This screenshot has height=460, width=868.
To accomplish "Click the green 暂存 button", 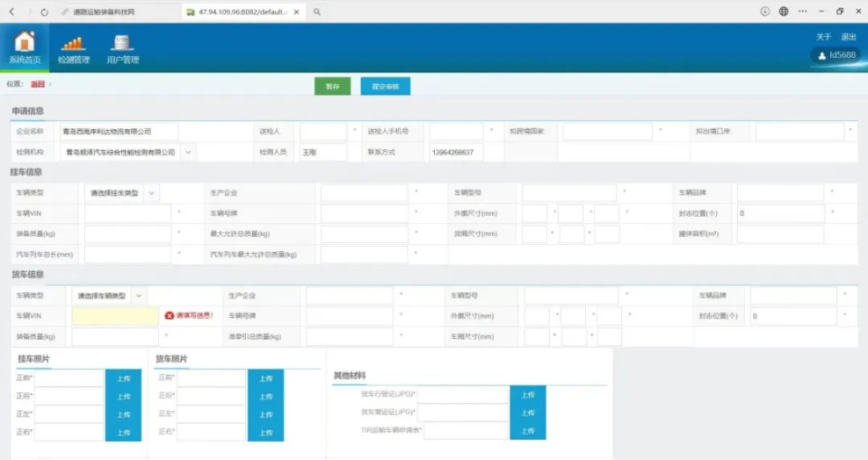I will click(x=333, y=86).
